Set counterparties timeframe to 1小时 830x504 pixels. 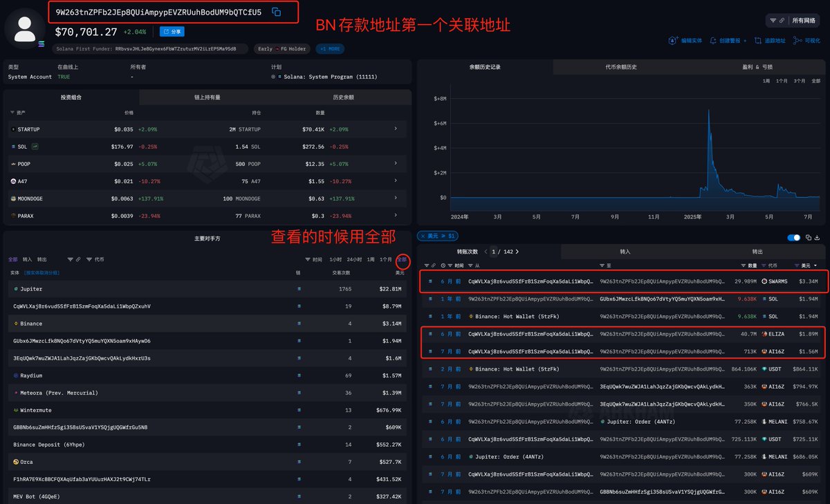click(x=335, y=259)
